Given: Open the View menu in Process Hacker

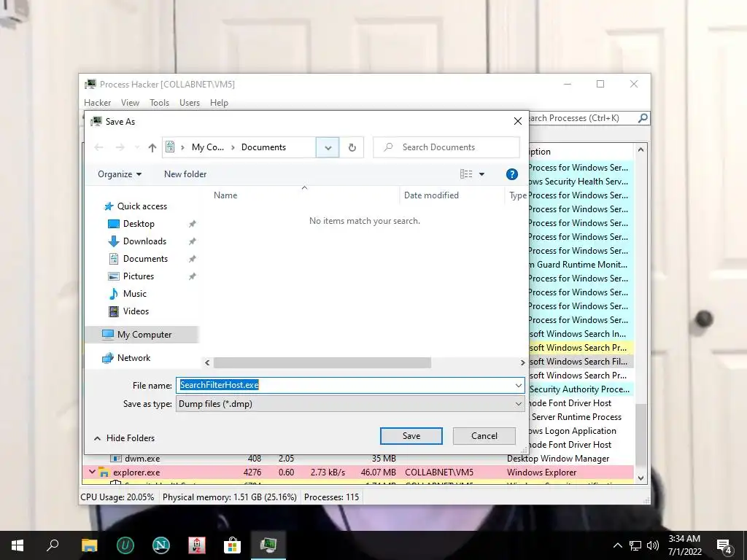Looking at the screenshot, I should click(130, 103).
